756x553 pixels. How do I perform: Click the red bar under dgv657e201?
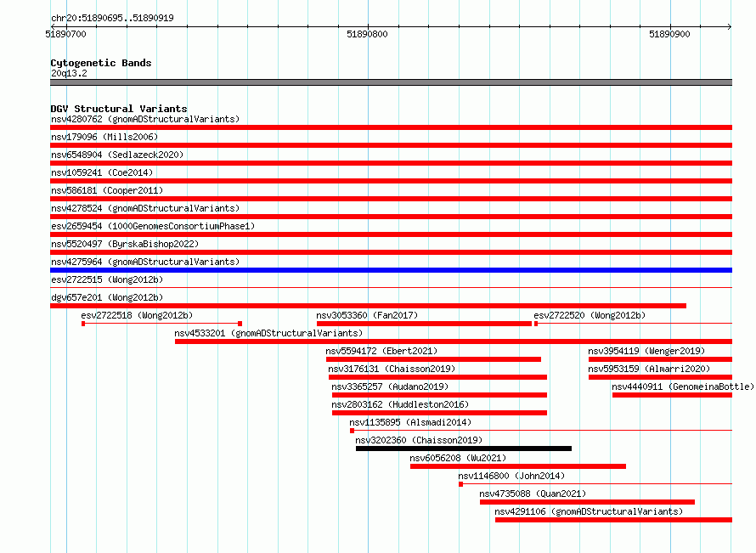coord(368,306)
